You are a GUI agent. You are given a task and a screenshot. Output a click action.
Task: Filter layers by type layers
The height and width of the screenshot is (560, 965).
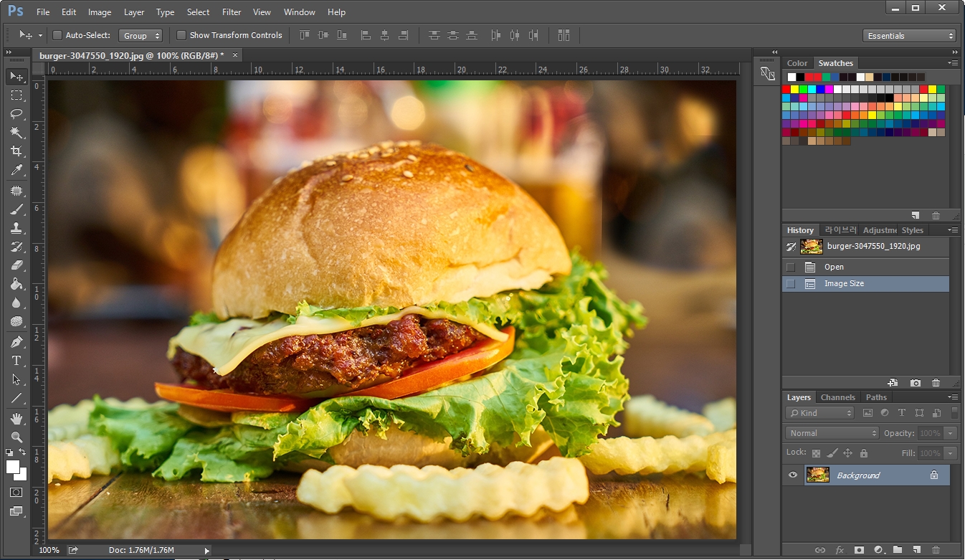coord(902,413)
